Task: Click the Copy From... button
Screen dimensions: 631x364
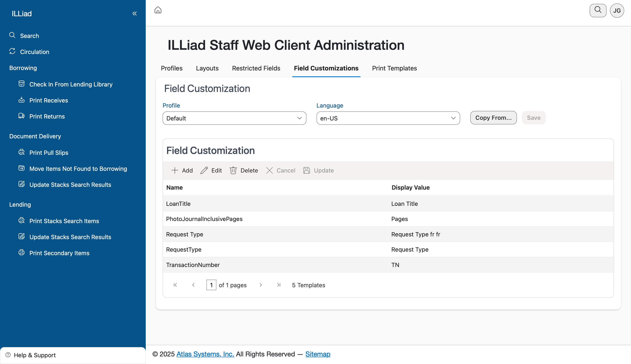Action: tap(493, 118)
